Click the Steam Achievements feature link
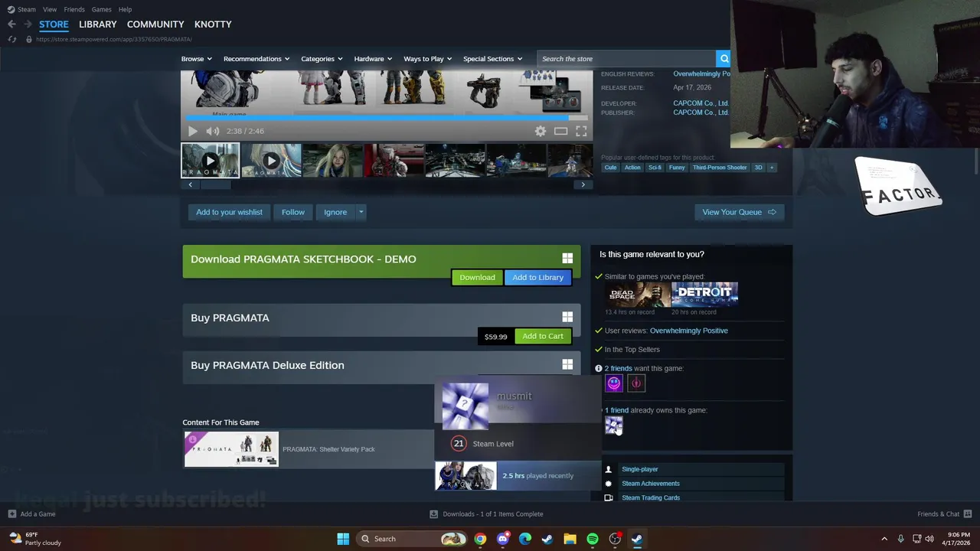980x551 pixels. (651, 484)
